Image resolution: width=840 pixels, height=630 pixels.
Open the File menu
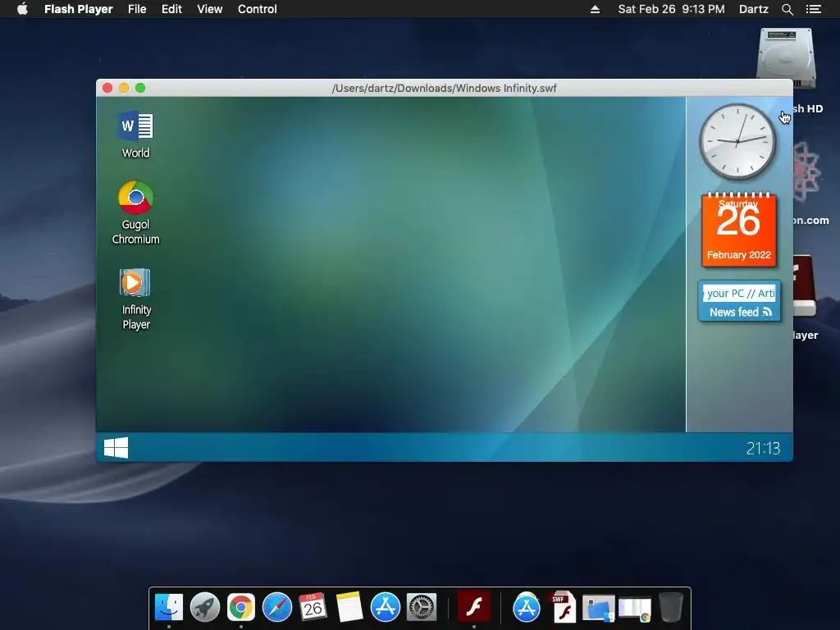137,9
